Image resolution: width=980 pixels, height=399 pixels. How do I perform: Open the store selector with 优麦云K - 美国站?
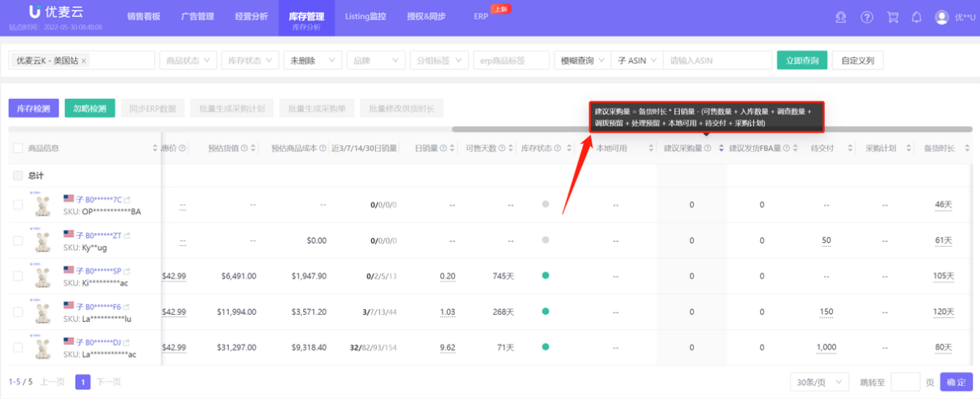click(x=82, y=60)
